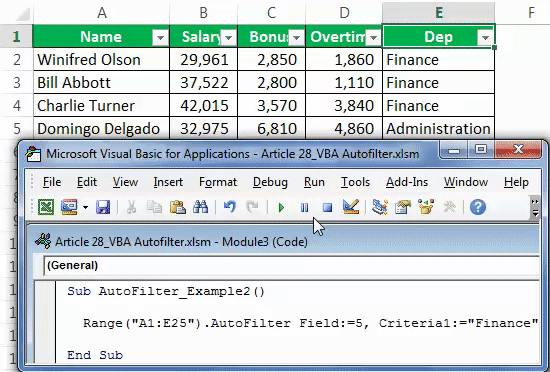Select column E header
This screenshot has height=372, width=550.
[439, 12]
